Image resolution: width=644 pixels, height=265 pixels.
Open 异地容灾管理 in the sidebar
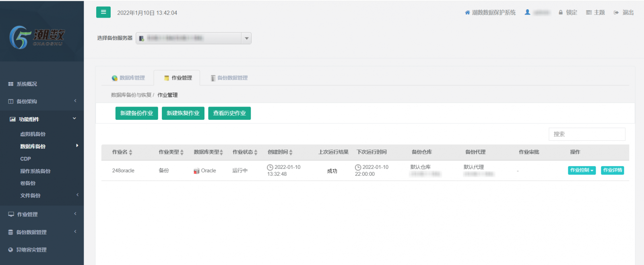click(31, 250)
